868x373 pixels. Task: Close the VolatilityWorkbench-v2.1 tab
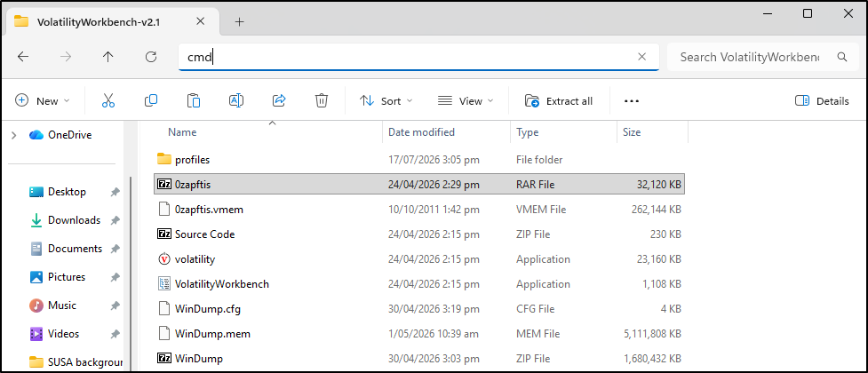coord(201,21)
